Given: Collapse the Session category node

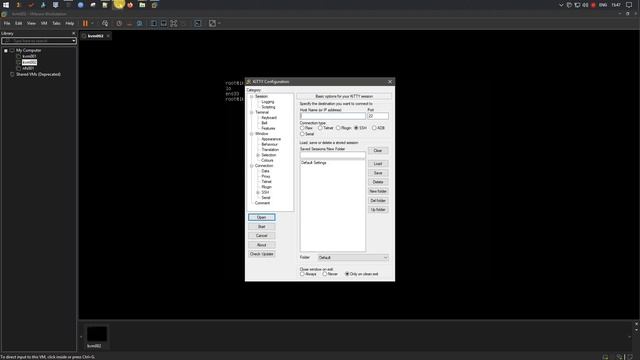Looking at the screenshot, I should click(252, 97).
